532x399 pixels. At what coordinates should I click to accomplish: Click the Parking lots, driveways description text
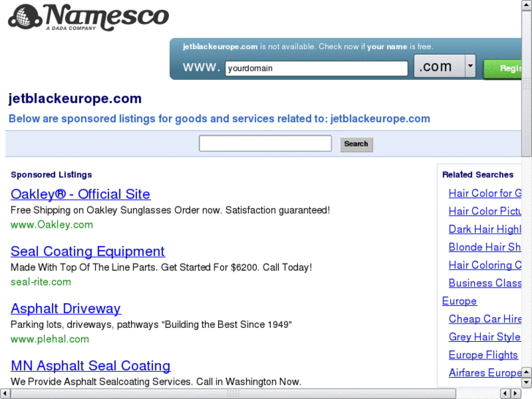point(151,324)
